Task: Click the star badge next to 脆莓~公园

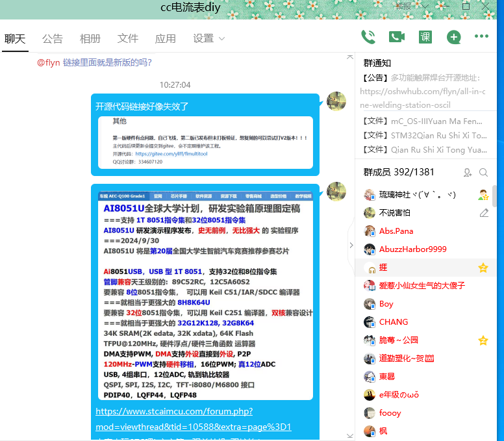Action: point(483,340)
